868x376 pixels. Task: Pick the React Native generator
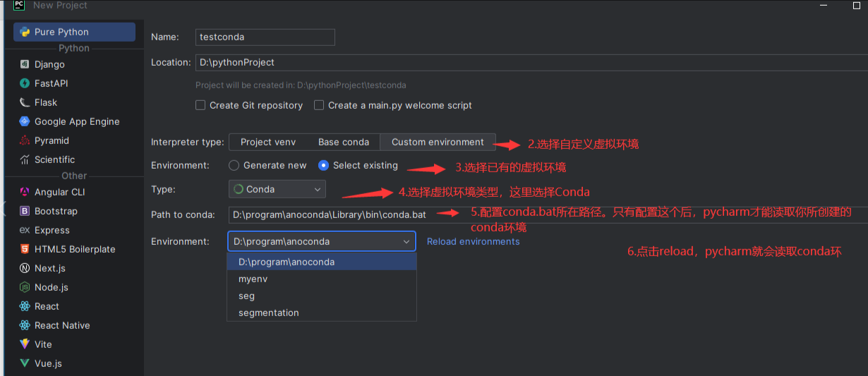[74, 325]
